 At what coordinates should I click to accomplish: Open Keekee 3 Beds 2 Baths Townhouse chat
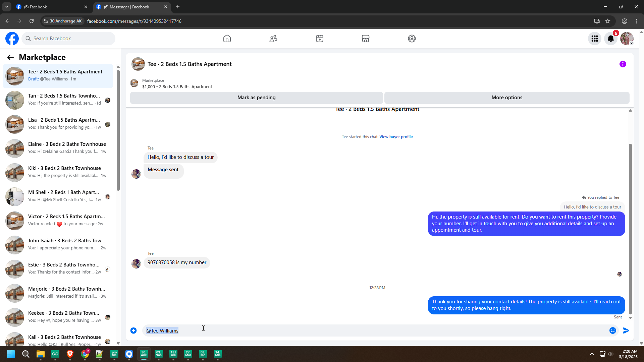[58, 317]
